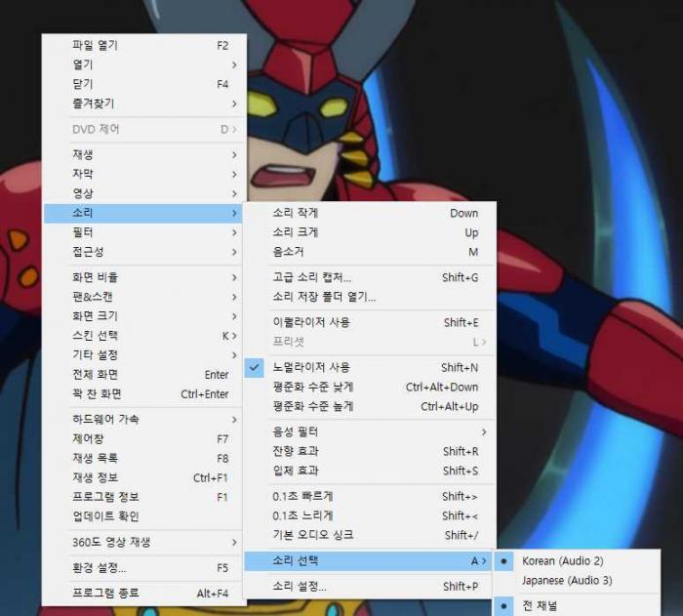Screen dimensions: 683x616
Task: Choose 꽉 찬 화면 menu item
Action: pyautogui.click(x=143, y=394)
